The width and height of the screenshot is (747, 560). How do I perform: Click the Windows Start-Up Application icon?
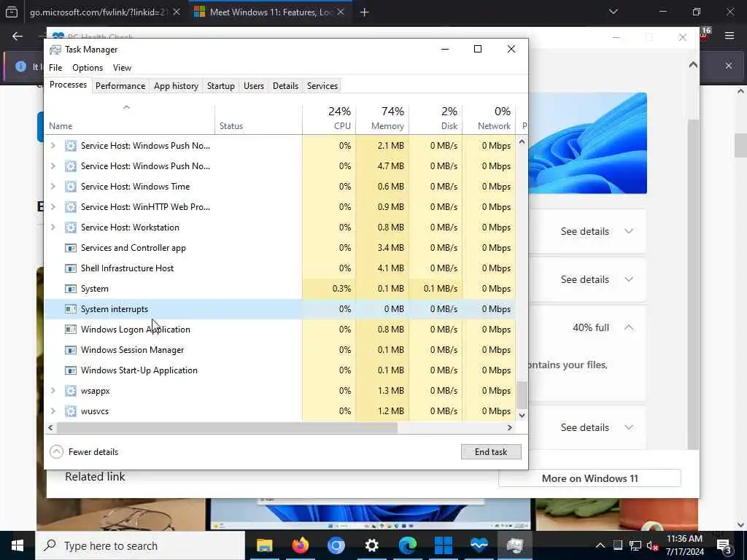tap(71, 370)
